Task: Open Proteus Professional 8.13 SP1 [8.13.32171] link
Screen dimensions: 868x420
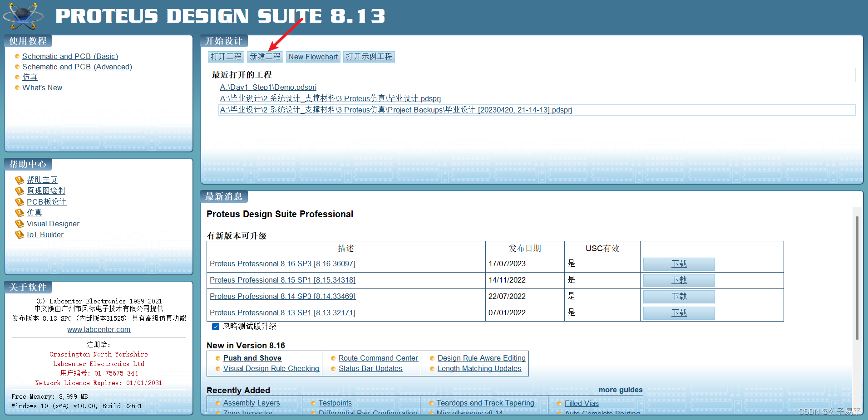Action: click(282, 313)
